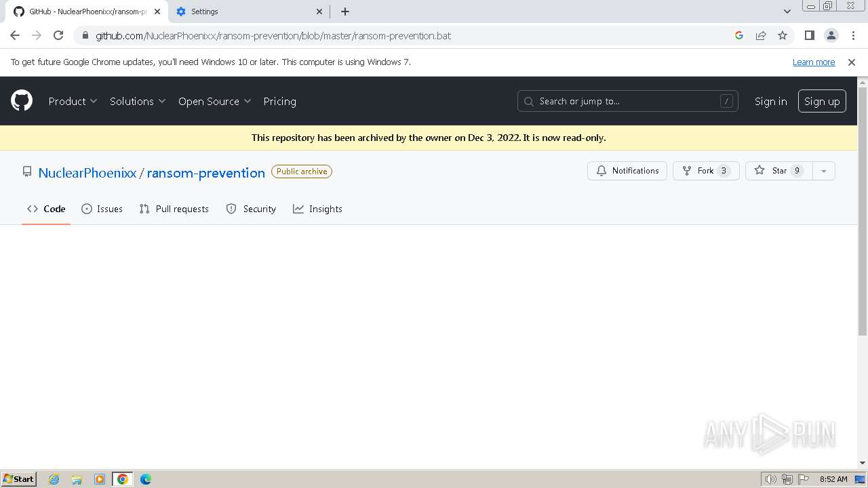The height and width of the screenshot is (488, 868).
Task: Click the address bar URL
Action: (x=273, y=35)
